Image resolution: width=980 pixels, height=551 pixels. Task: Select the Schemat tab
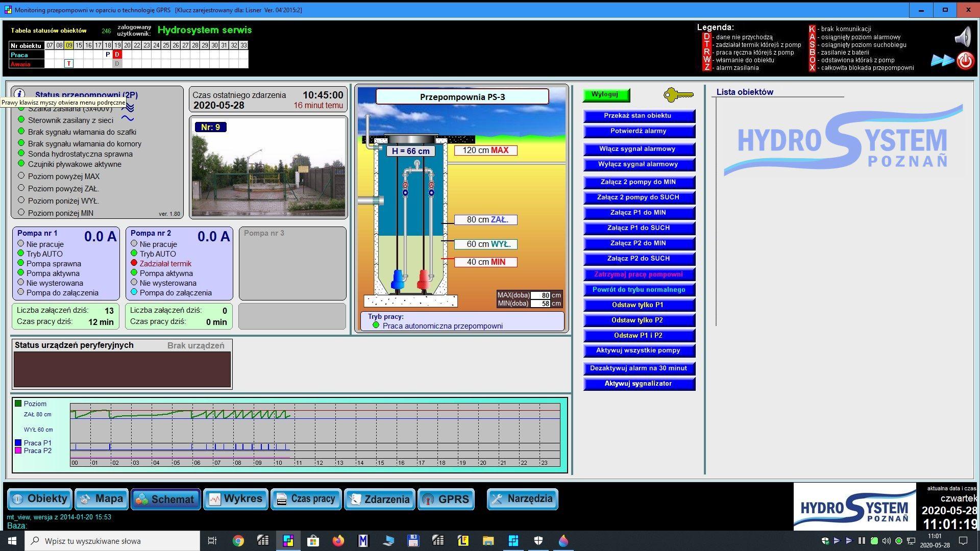point(166,499)
